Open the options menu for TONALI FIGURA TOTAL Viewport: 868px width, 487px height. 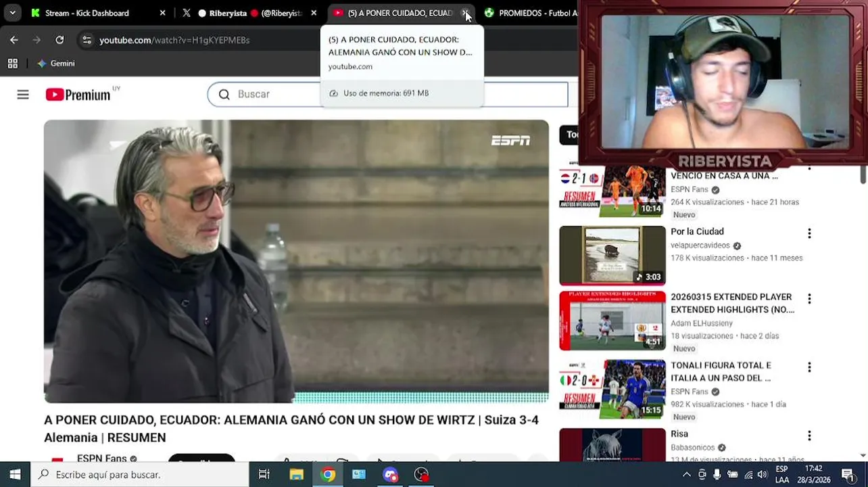tap(809, 367)
